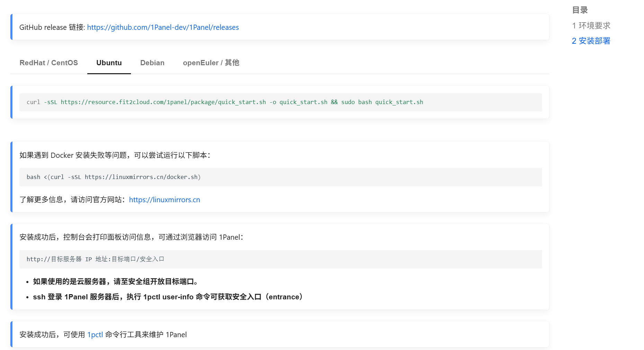The height and width of the screenshot is (350, 644).
Task: Open the GitHub releases link
Action: coord(163,27)
